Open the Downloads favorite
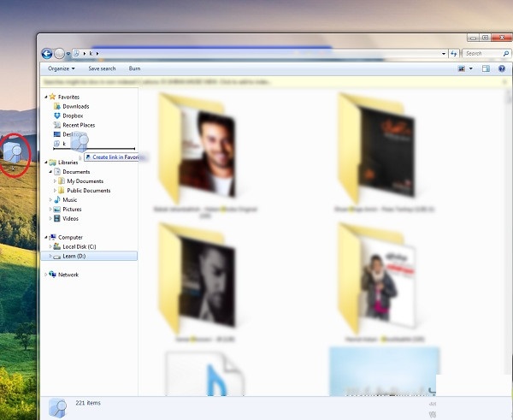 75,106
